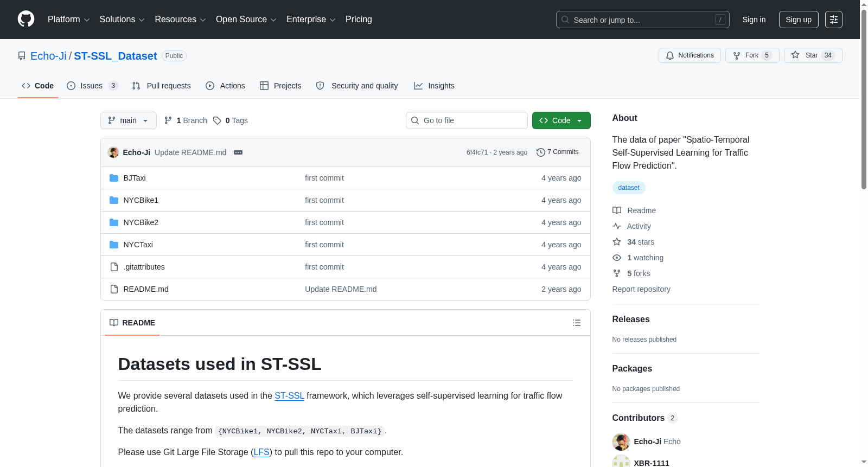Click the branch icon beside 1 Branch
This screenshot has height=467, width=868.
tap(168, 120)
